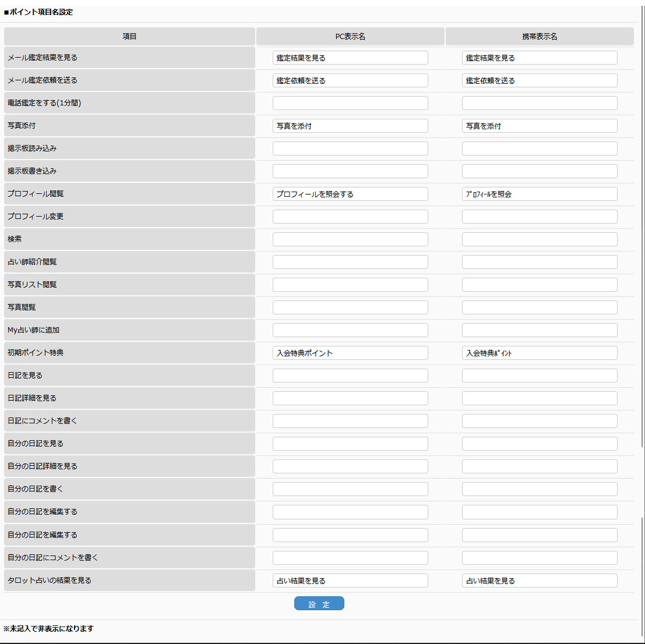Click 携帯表示名 field for メール鑑定依頼を送る
645x644 pixels.
[x=540, y=80]
